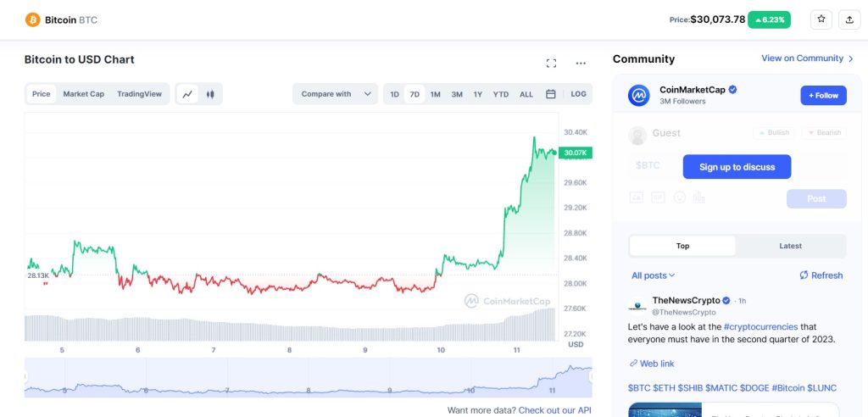
Task: Click the $SHIB tag in the post
Action: click(690, 388)
